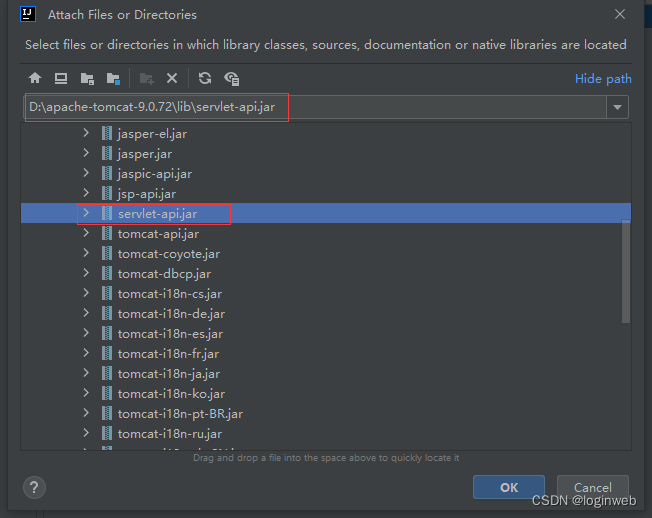Click the file tree vertical scrollbar

626,271
